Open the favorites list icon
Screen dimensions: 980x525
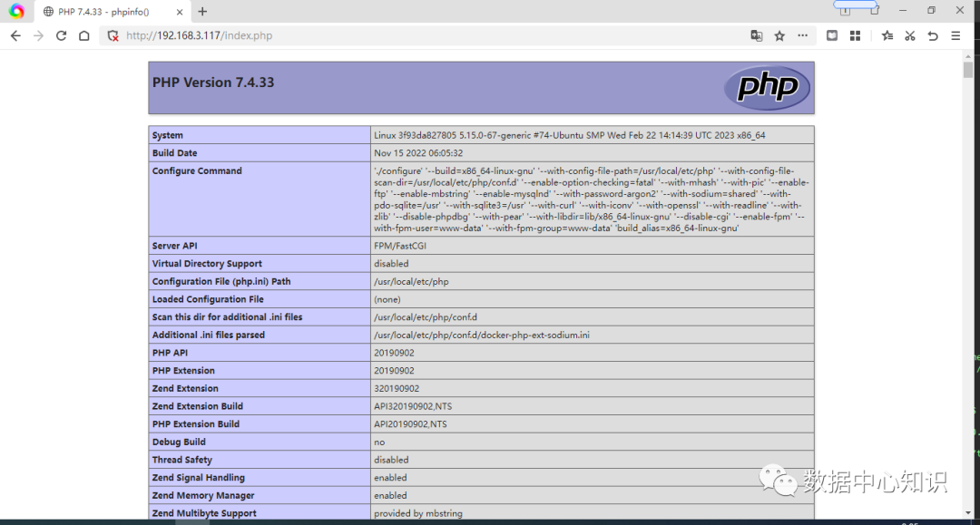click(887, 35)
